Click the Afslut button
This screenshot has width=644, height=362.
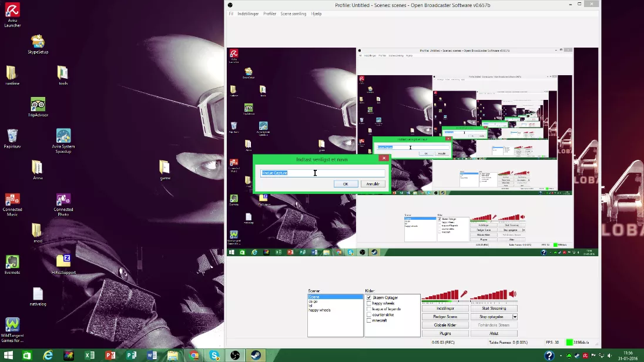494,334
